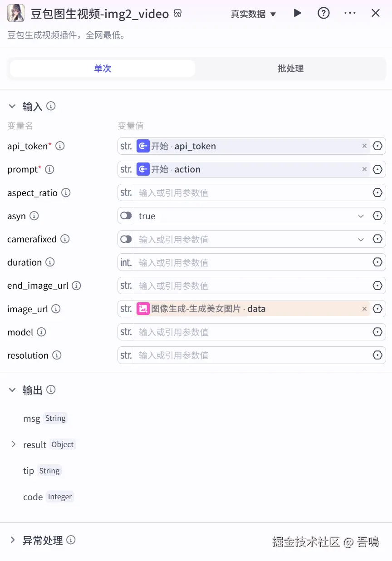Click hexagon icon in resolution row

[x=377, y=355]
